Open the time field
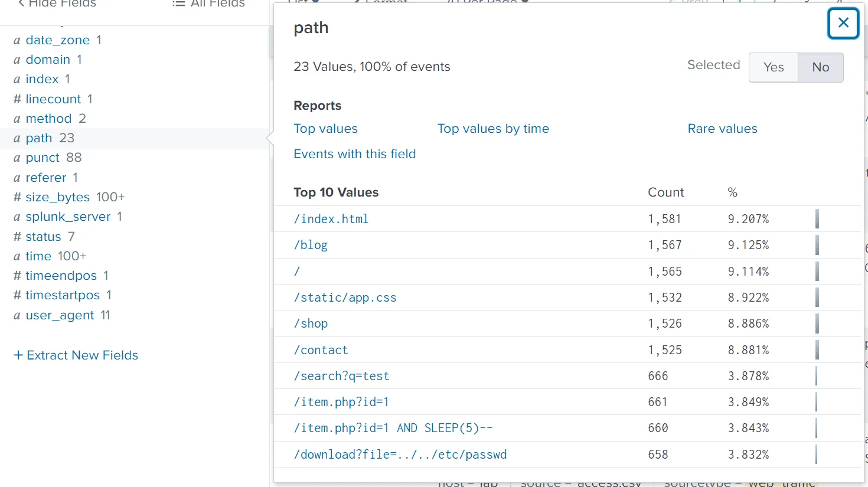This screenshot has height=487, width=868. pos(38,256)
